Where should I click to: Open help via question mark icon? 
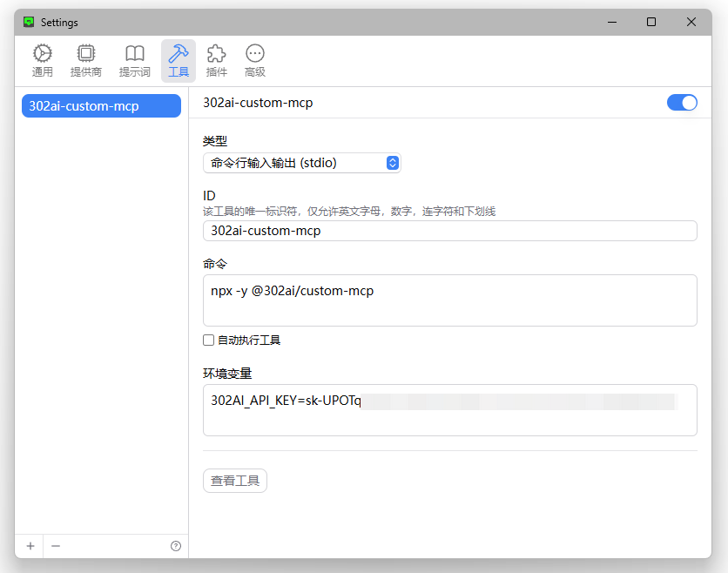coord(176,546)
